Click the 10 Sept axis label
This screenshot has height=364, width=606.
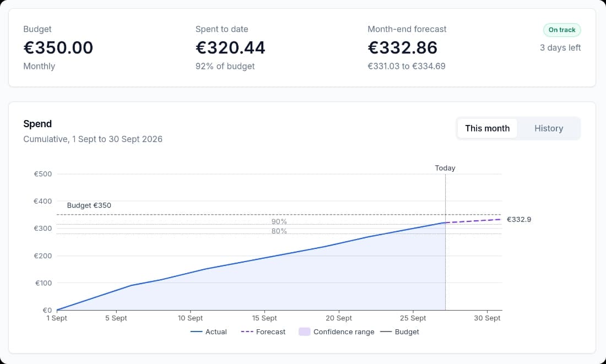[x=190, y=318]
